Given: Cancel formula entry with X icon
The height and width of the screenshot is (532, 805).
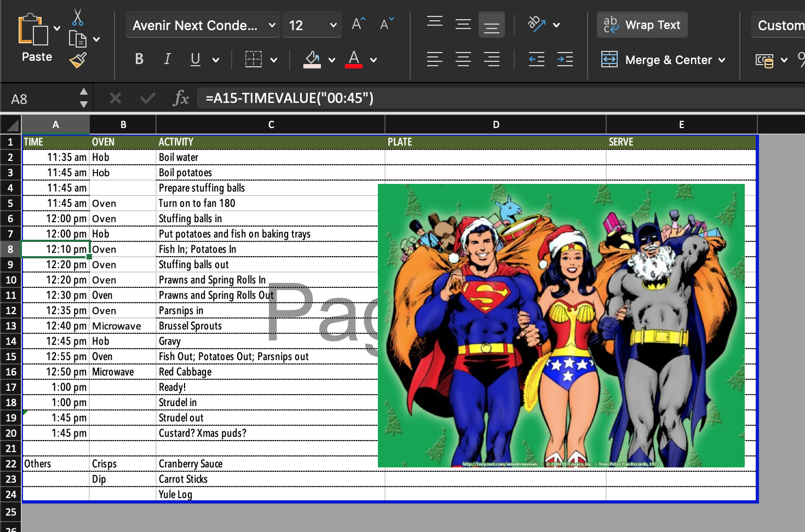Looking at the screenshot, I should point(115,99).
